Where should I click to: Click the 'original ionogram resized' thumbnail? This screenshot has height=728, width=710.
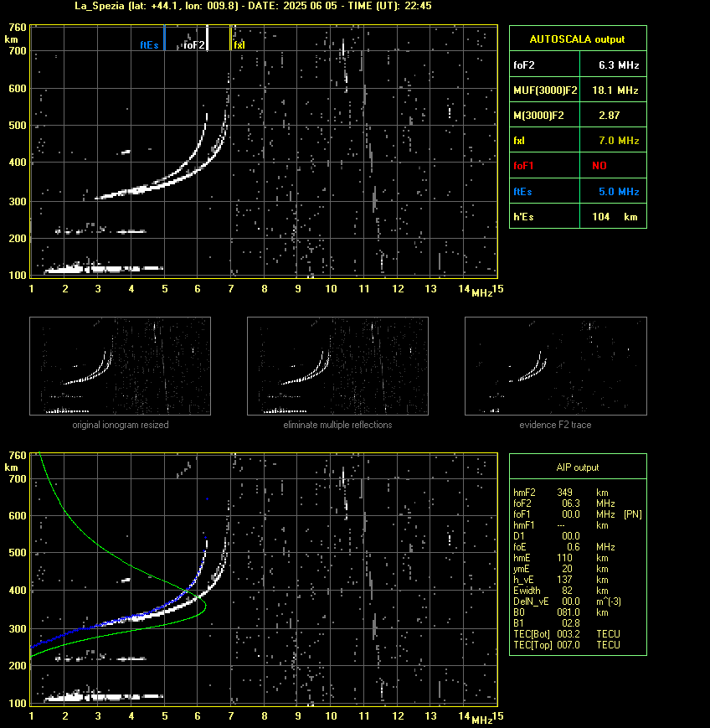click(x=121, y=366)
